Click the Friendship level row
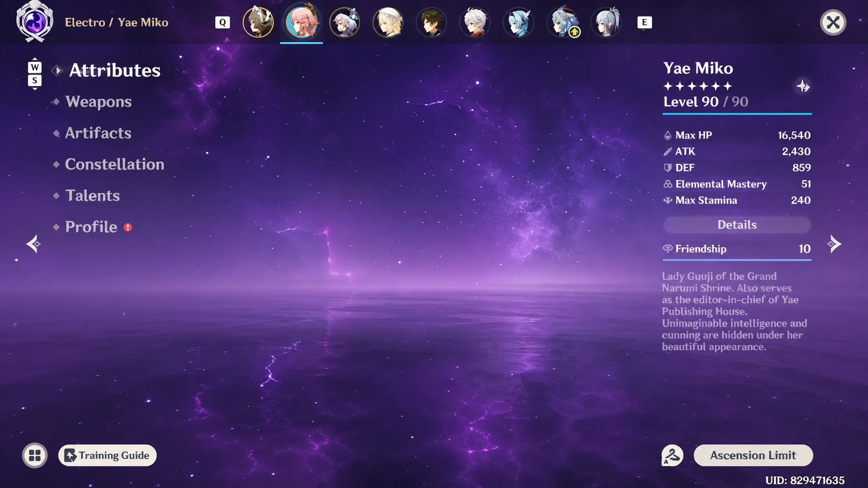This screenshot has height=488, width=868. (x=737, y=249)
